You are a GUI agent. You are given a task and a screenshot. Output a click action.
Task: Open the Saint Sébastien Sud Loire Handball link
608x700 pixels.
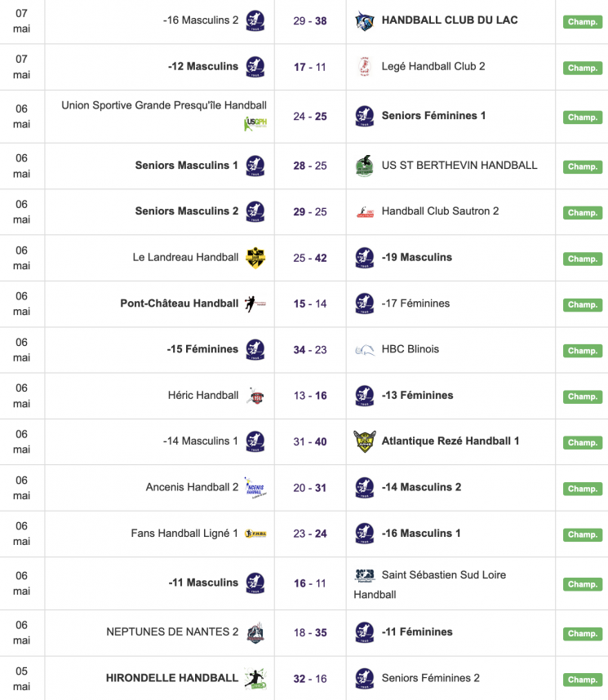tap(443, 575)
